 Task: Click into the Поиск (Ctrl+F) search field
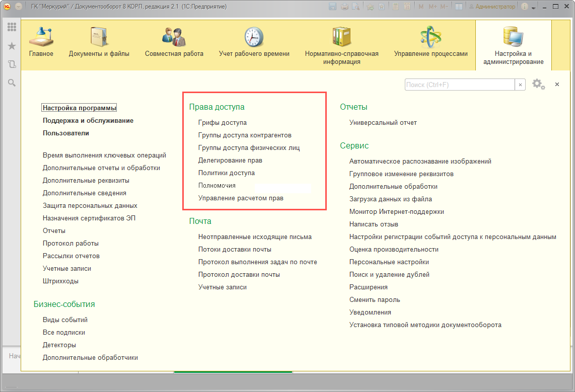tap(459, 85)
